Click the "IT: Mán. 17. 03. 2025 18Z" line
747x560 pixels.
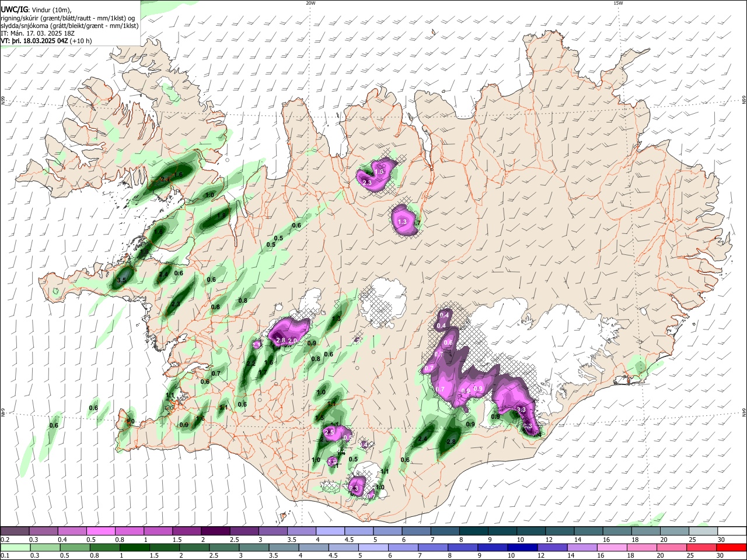click(38, 33)
